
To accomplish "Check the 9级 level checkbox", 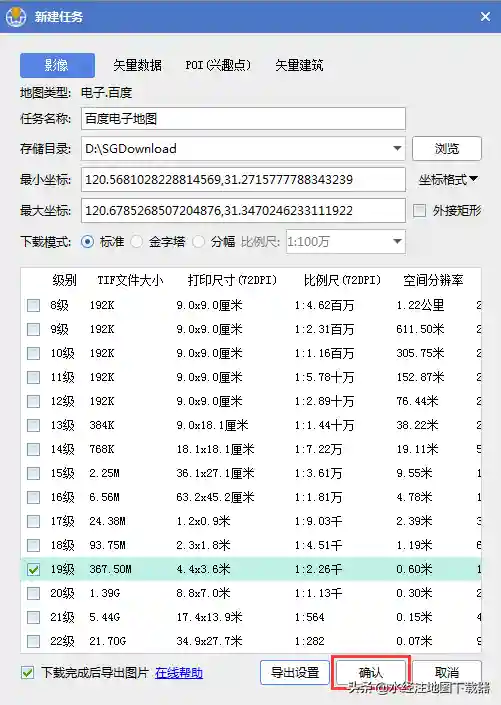I will pos(33,330).
